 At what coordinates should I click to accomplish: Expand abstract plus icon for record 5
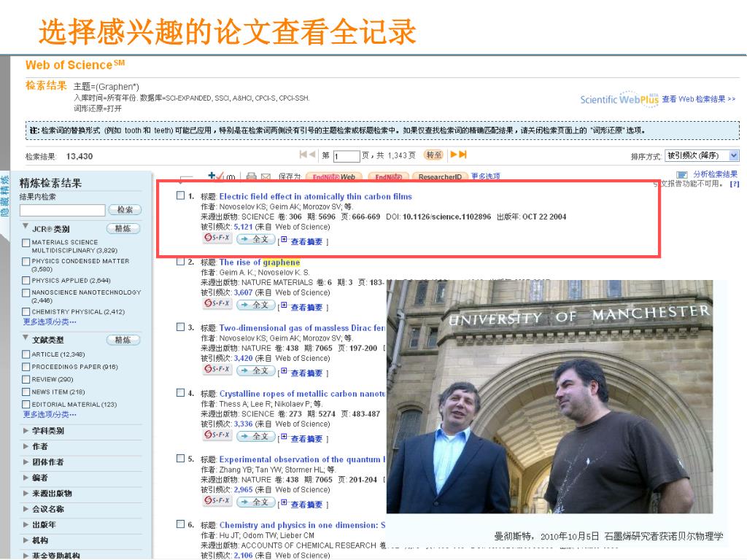click(x=284, y=502)
